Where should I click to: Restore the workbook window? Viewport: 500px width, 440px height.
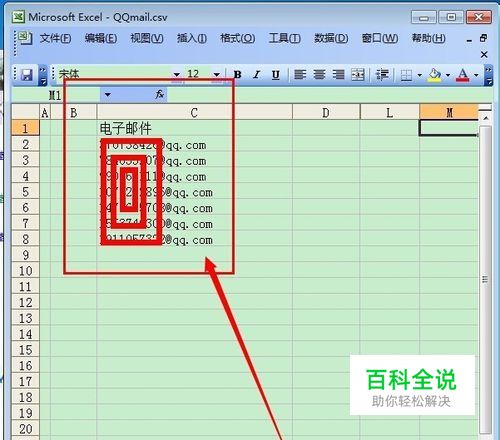[x=484, y=38]
